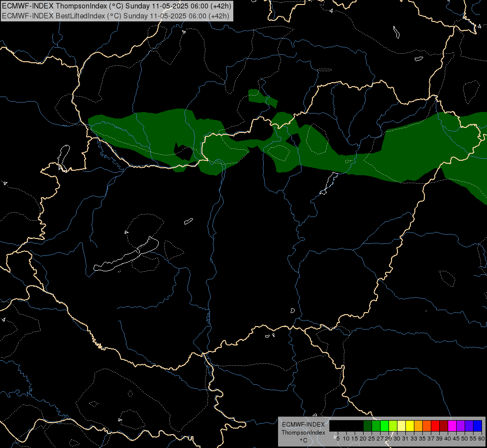
Task: Click the legend unit '°C'
Action: click(x=304, y=440)
